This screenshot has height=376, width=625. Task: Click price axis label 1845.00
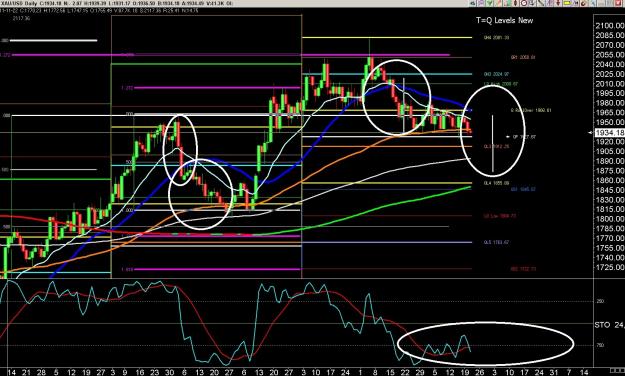point(610,190)
